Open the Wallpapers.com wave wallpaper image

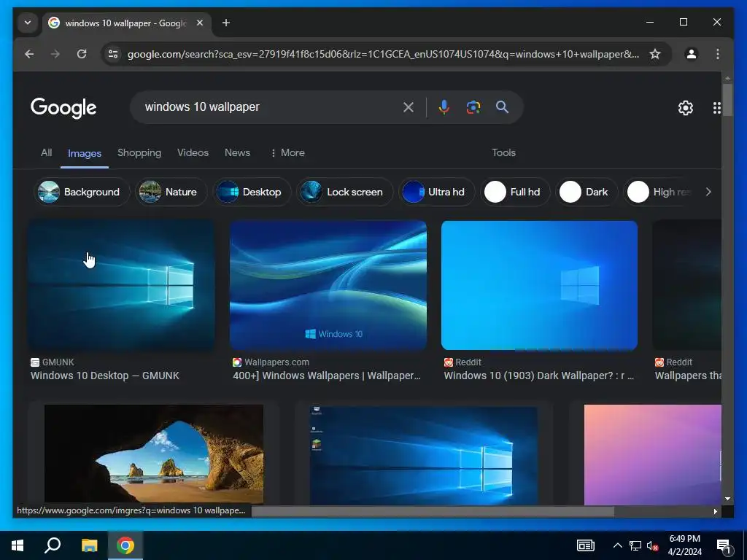click(x=328, y=285)
